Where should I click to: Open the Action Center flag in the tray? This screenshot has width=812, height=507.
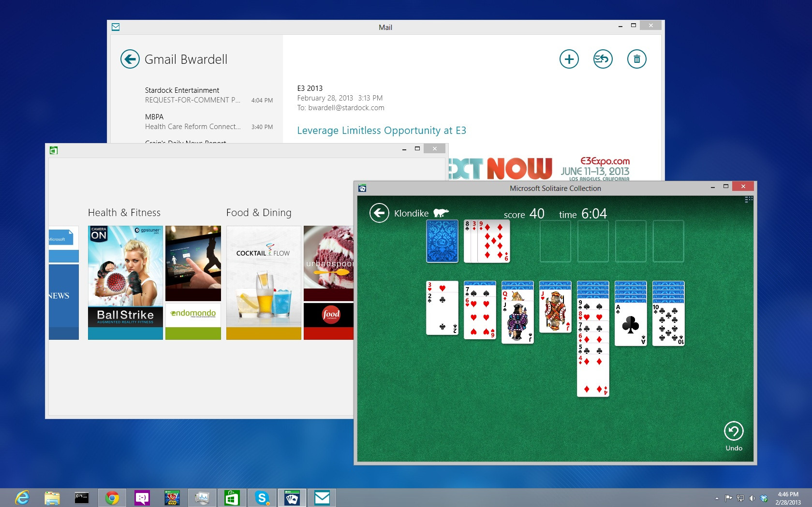click(x=728, y=498)
